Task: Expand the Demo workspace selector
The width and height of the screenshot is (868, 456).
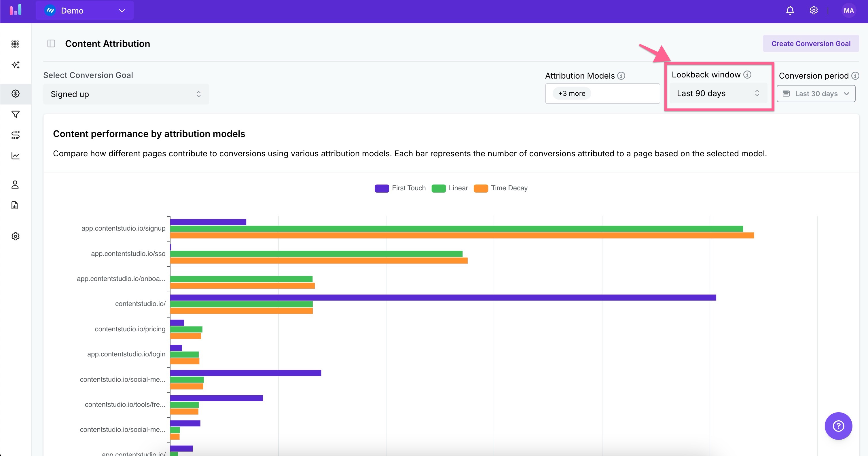Action: [x=85, y=11]
